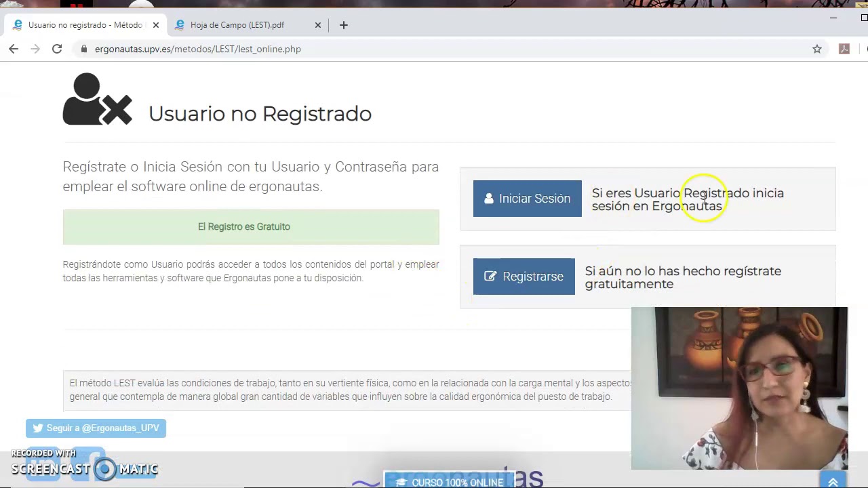Click text 'Si aún no lo has hecho regístrate gratuitamente'
The image size is (868, 488).
click(x=683, y=277)
